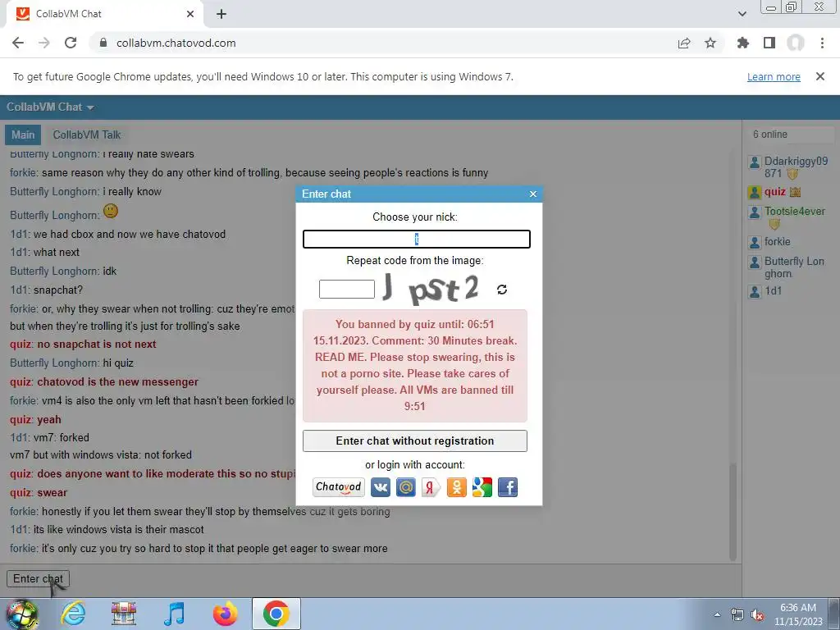840x630 pixels.
Task: Log in with Chatovod account button
Action: click(339, 487)
